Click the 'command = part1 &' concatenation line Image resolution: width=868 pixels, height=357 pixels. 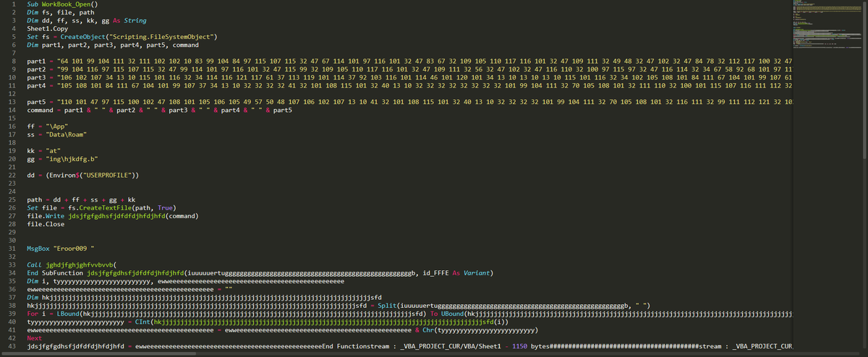click(158, 110)
